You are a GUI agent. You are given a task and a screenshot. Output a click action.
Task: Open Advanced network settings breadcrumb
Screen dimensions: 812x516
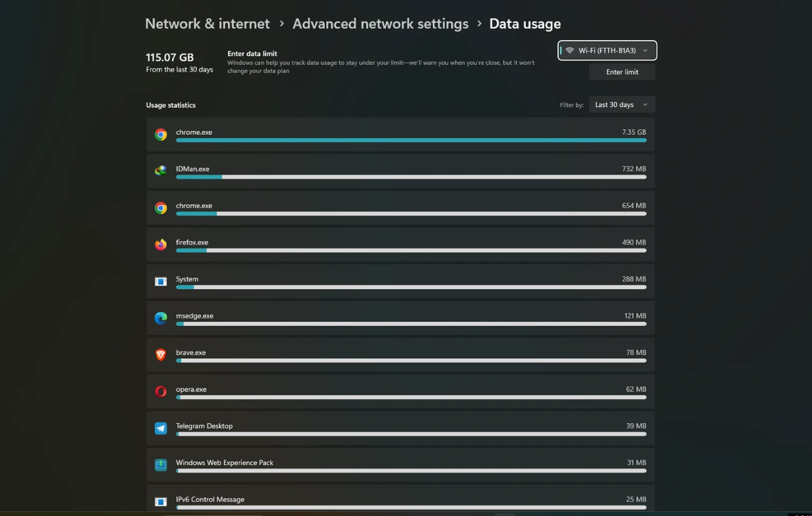click(380, 24)
